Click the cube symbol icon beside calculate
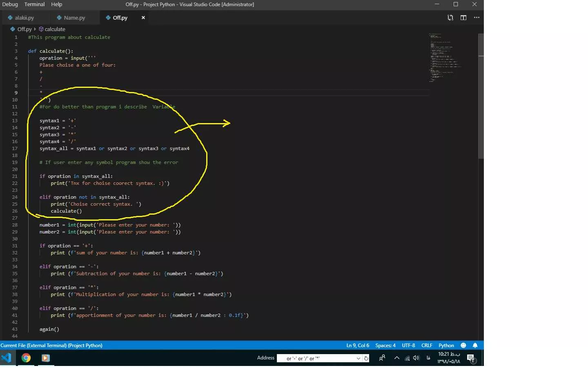The width and height of the screenshot is (588, 368). pos(41,29)
